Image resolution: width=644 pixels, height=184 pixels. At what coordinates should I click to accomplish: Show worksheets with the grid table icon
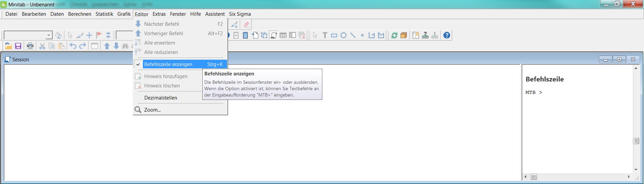coord(283,35)
